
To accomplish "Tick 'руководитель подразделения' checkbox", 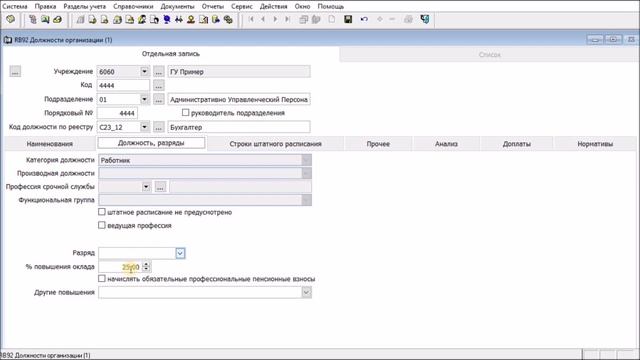I will click(185, 112).
